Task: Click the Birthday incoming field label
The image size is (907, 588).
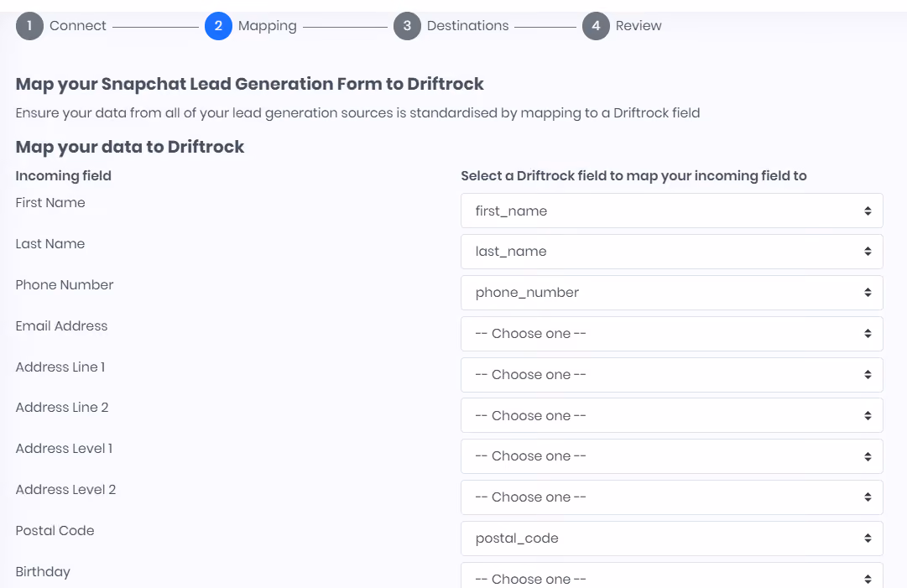Action: [x=43, y=572]
